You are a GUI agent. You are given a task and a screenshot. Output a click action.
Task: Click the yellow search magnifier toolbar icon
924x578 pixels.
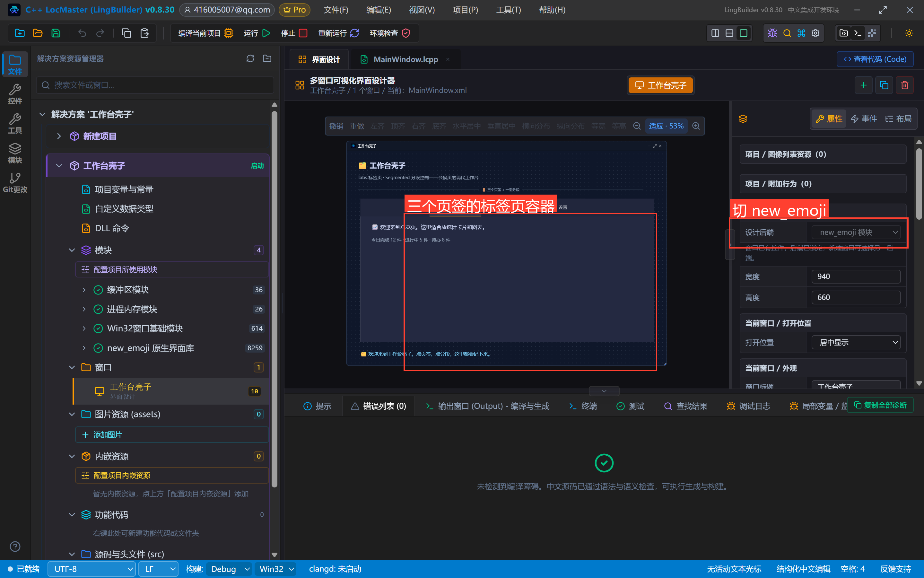(787, 33)
